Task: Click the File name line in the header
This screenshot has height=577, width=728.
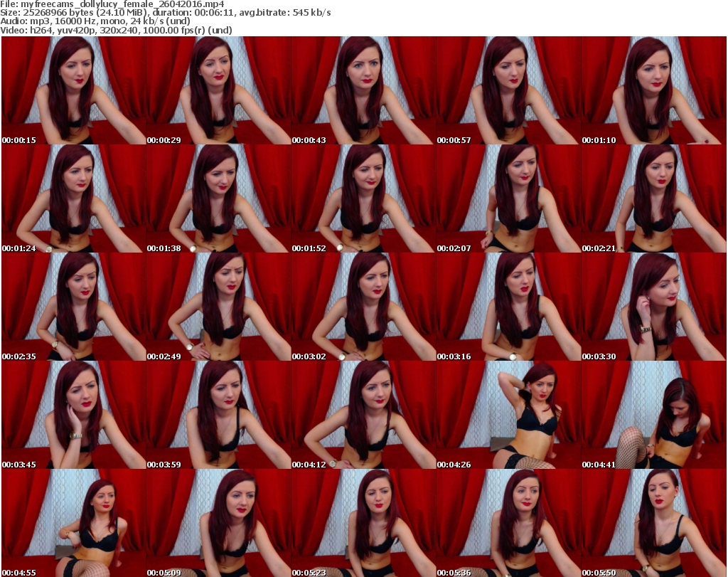Action: coord(112,4)
